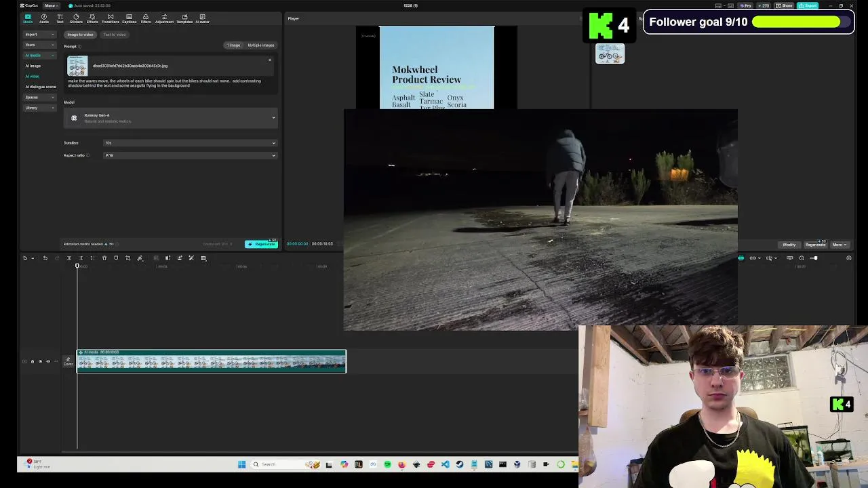This screenshot has height=488, width=868.
Task: Click the Modify button at right
Action: pyautogui.click(x=789, y=245)
